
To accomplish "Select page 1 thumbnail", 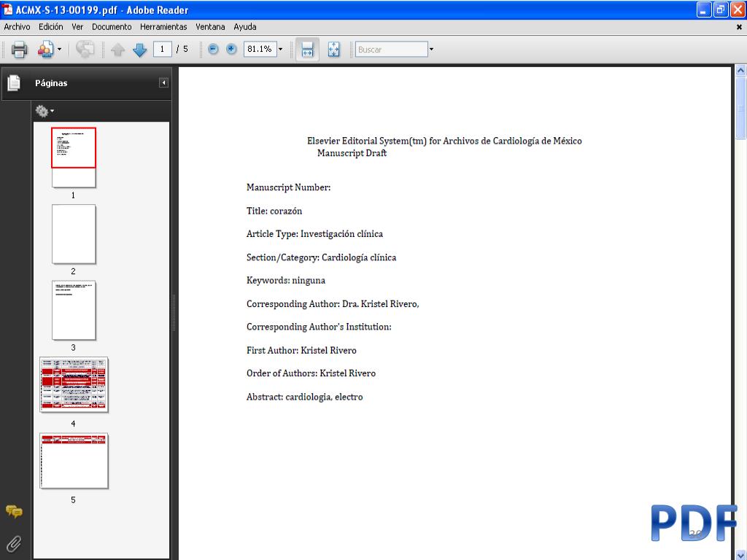I will coord(74,157).
